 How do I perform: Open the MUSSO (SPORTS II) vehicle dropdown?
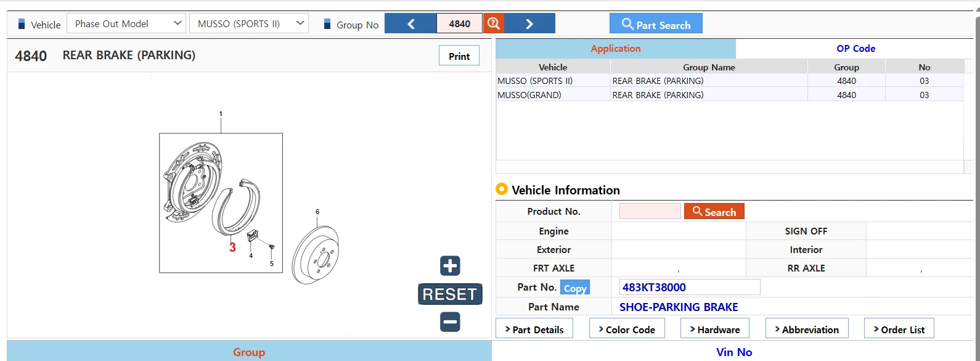pos(248,23)
